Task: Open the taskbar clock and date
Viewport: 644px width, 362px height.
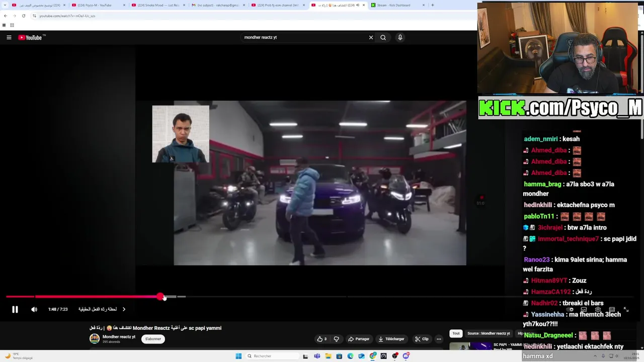Action: [631, 356]
